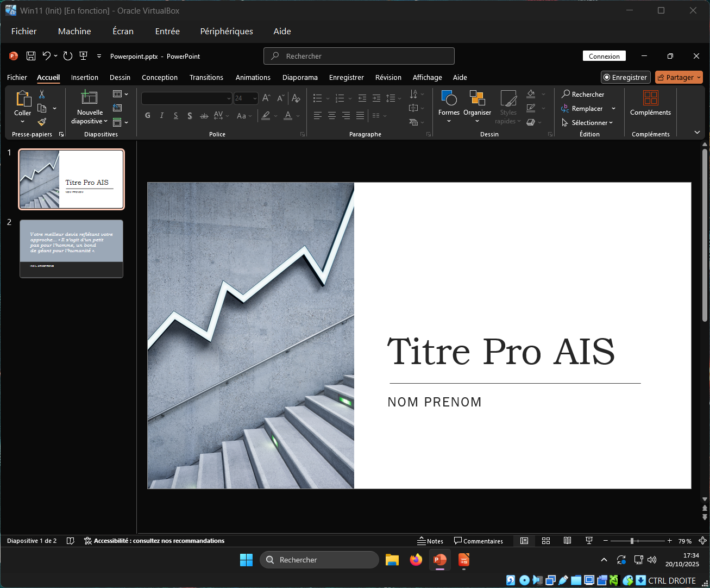This screenshot has height=588, width=710.
Task: Click the Cut scissors icon
Action: coord(42,95)
